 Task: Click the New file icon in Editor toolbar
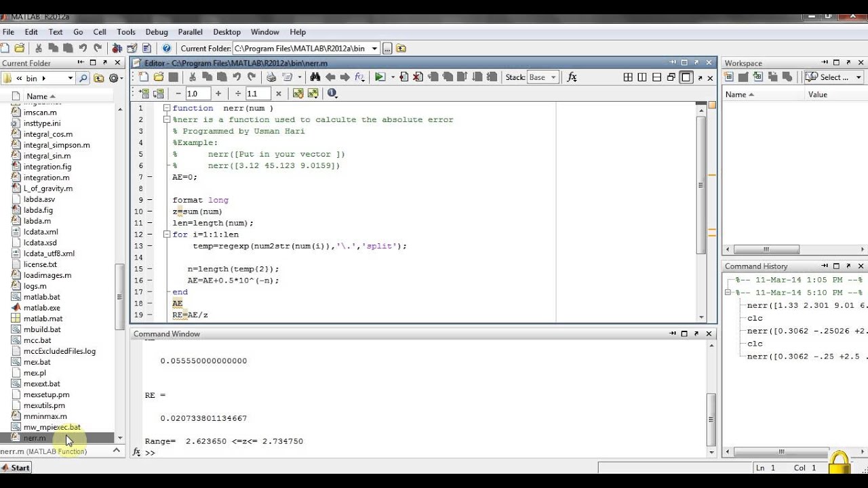pos(144,77)
